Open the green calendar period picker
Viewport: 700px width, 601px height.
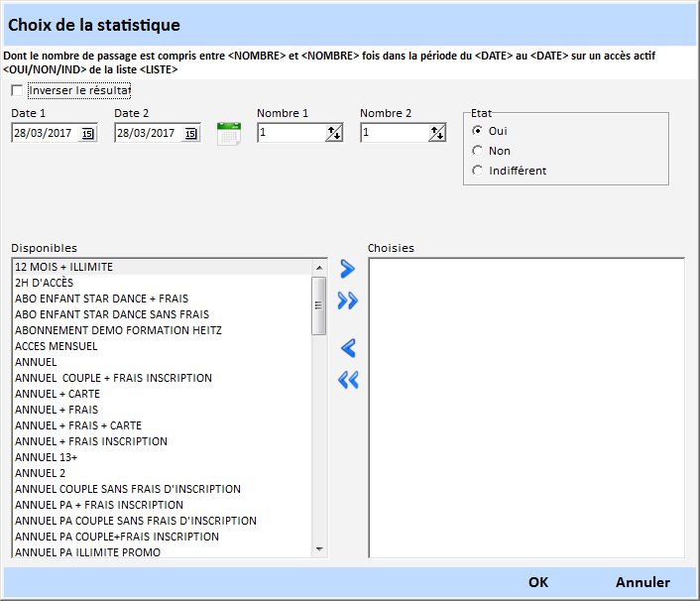pyautogui.click(x=229, y=134)
